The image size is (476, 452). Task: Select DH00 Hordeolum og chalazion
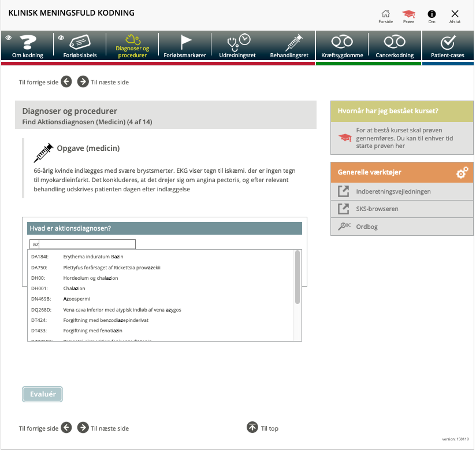coord(161,278)
